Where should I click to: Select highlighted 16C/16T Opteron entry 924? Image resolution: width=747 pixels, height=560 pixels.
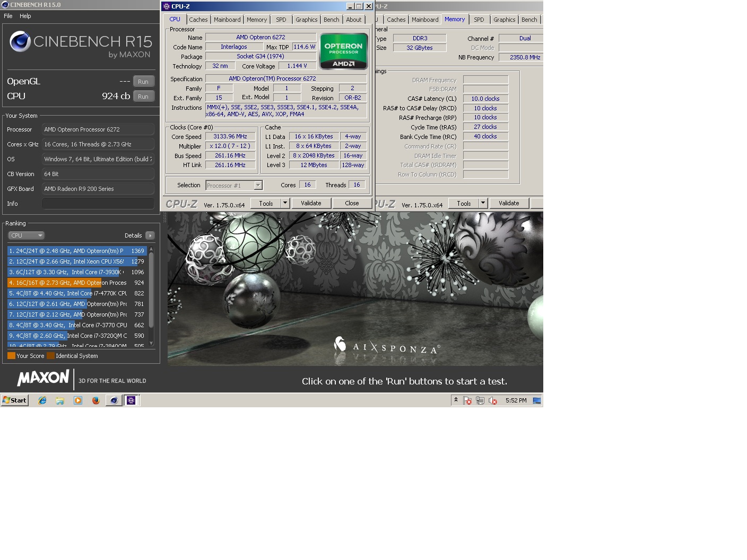click(77, 283)
